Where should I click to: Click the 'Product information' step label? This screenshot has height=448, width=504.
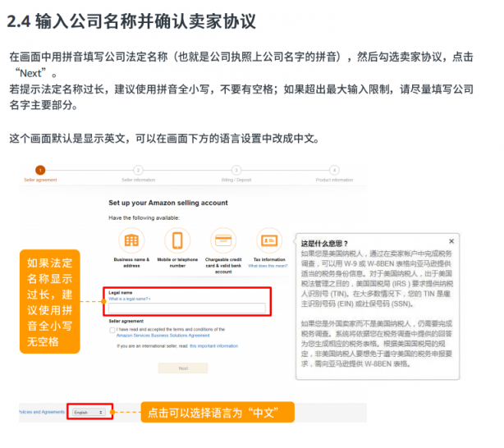pyautogui.click(x=334, y=180)
